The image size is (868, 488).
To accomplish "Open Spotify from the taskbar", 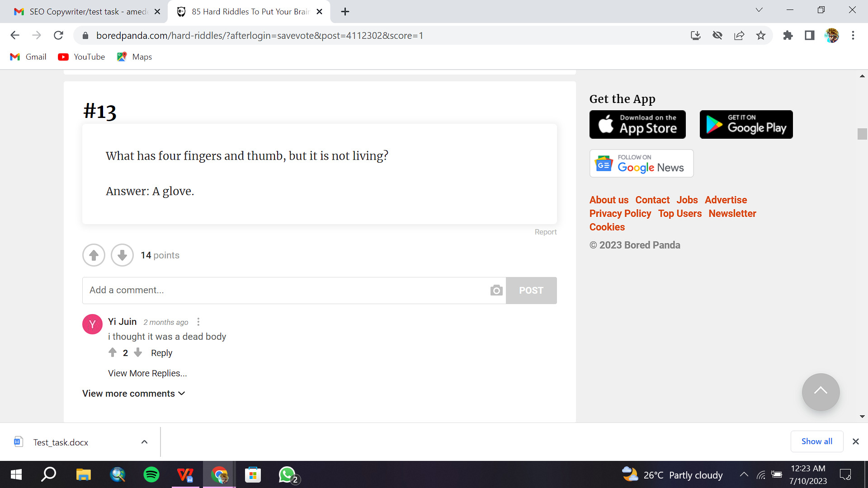I will 151,474.
